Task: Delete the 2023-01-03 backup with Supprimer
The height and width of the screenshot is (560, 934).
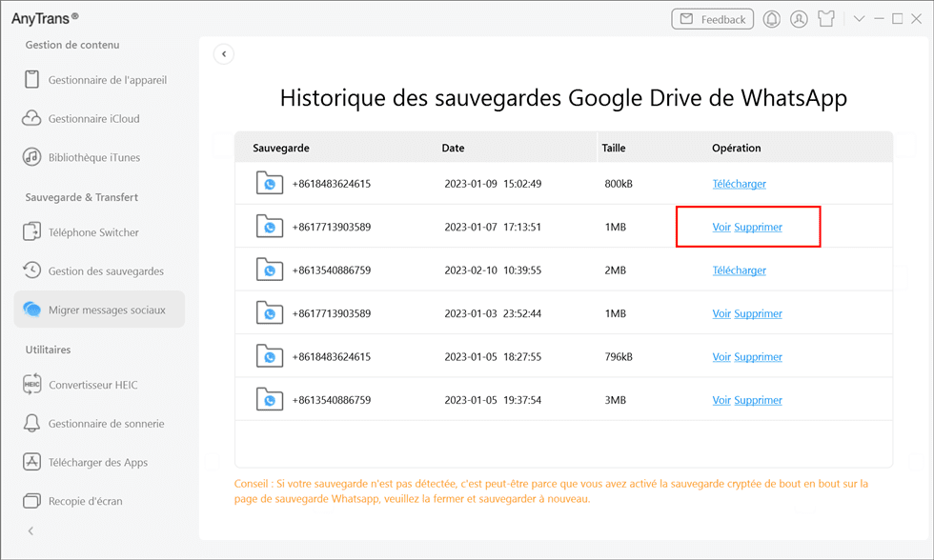Action: point(758,313)
